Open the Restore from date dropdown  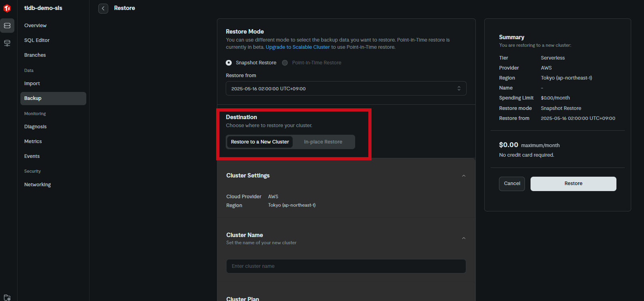[346, 89]
